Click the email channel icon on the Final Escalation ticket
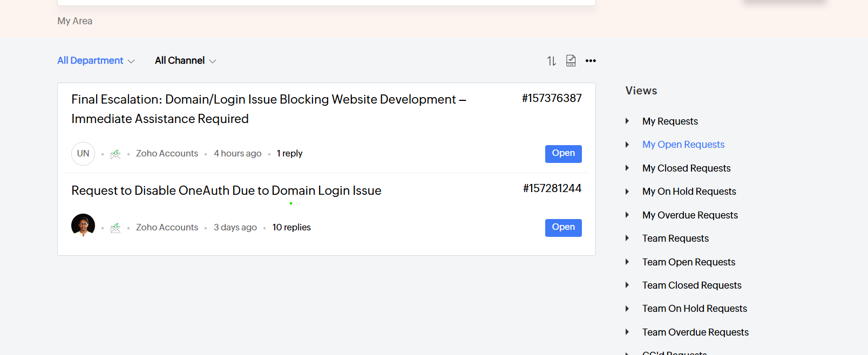The width and height of the screenshot is (868, 355). pyautogui.click(x=116, y=154)
